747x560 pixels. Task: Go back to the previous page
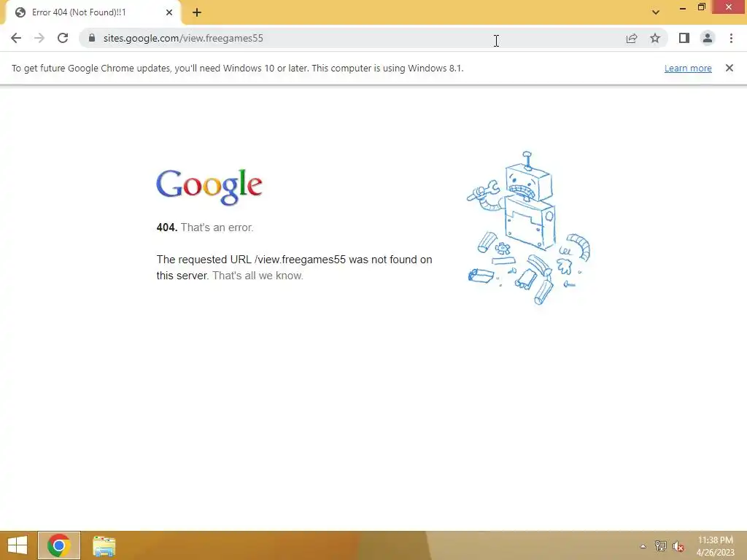click(x=16, y=38)
